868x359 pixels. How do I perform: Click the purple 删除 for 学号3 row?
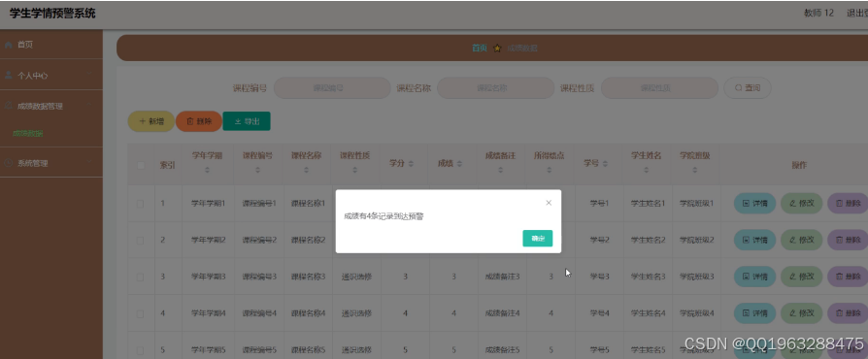point(848,277)
